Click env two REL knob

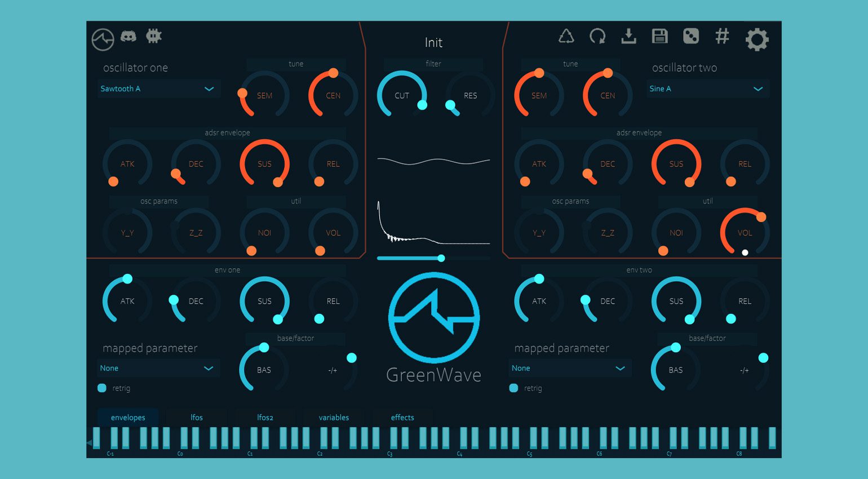(x=745, y=301)
